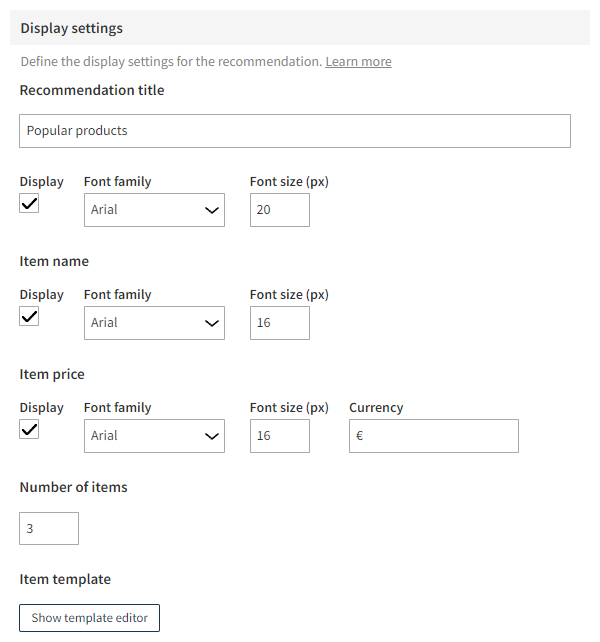Click the Item template label

tap(65, 579)
